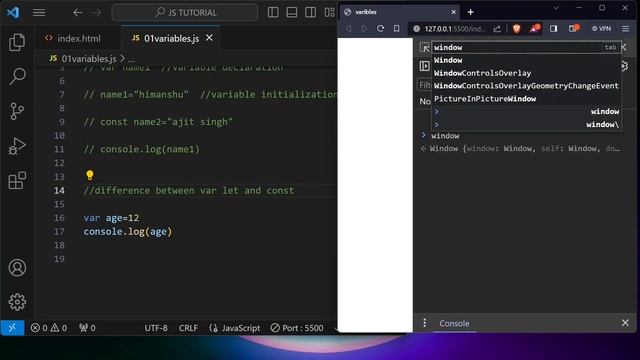Toggle the secondary sidebar layout icon
The height and width of the screenshot is (360, 640).
pyautogui.click(x=310, y=12)
